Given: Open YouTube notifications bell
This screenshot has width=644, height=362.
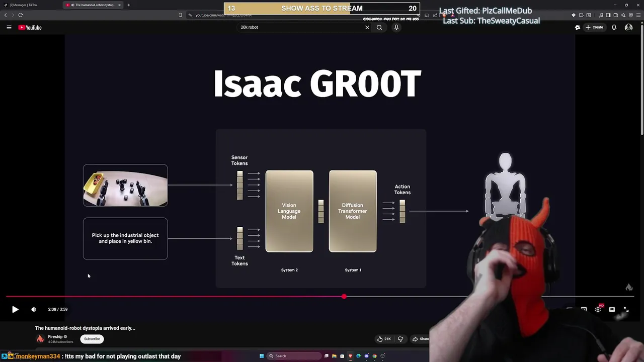Looking at the screenshot, I should coord(614,27).
